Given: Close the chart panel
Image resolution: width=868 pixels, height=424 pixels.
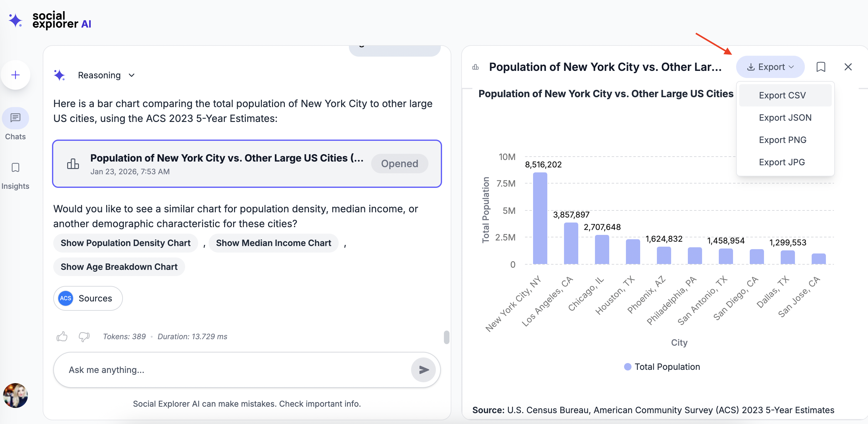Looking at the screenshot, I should 848,67.
